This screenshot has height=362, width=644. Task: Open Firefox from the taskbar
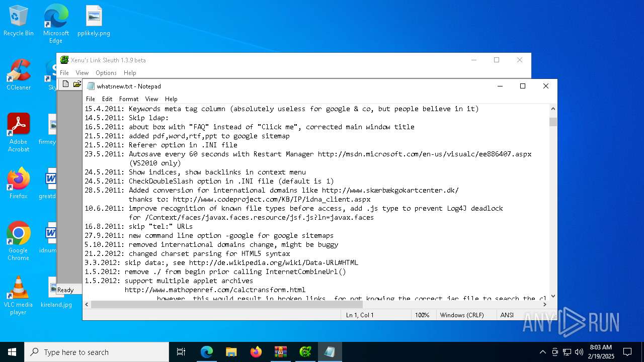[x=256, y=352]
